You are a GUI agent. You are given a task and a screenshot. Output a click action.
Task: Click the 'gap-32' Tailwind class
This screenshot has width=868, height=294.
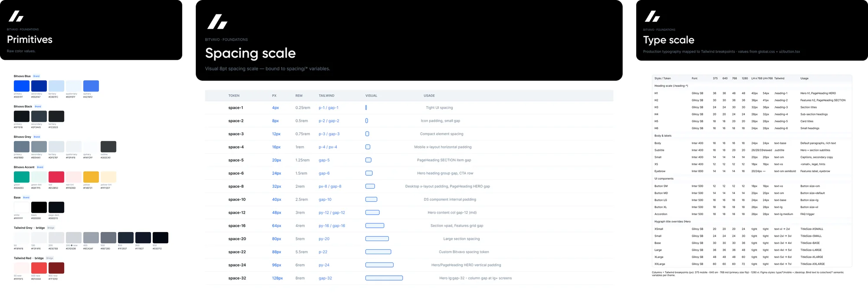point(325,278)
